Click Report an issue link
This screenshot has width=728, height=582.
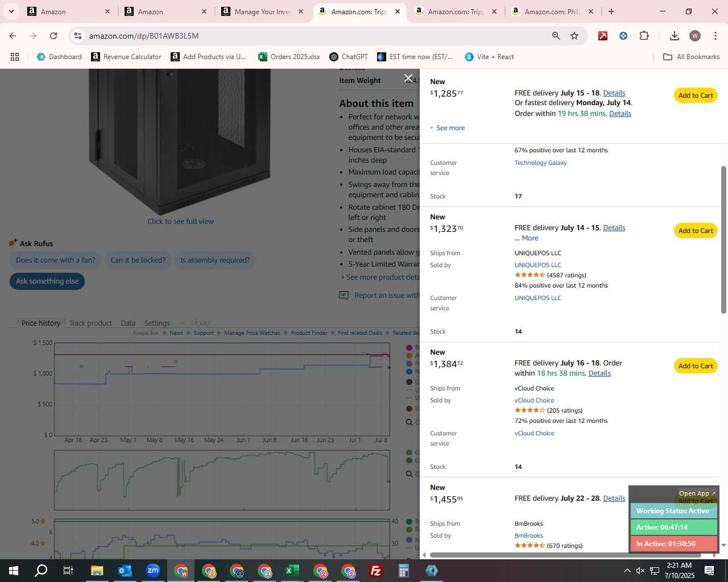pos(387,296)
